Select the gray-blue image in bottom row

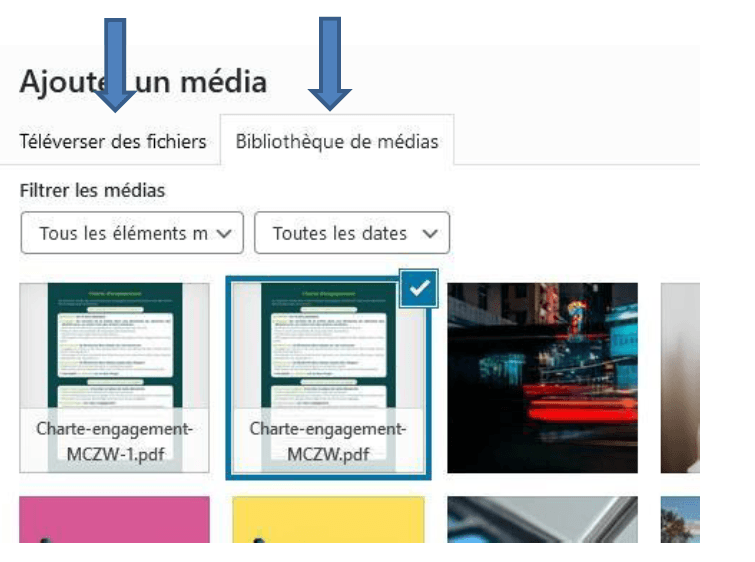(541, 520)
